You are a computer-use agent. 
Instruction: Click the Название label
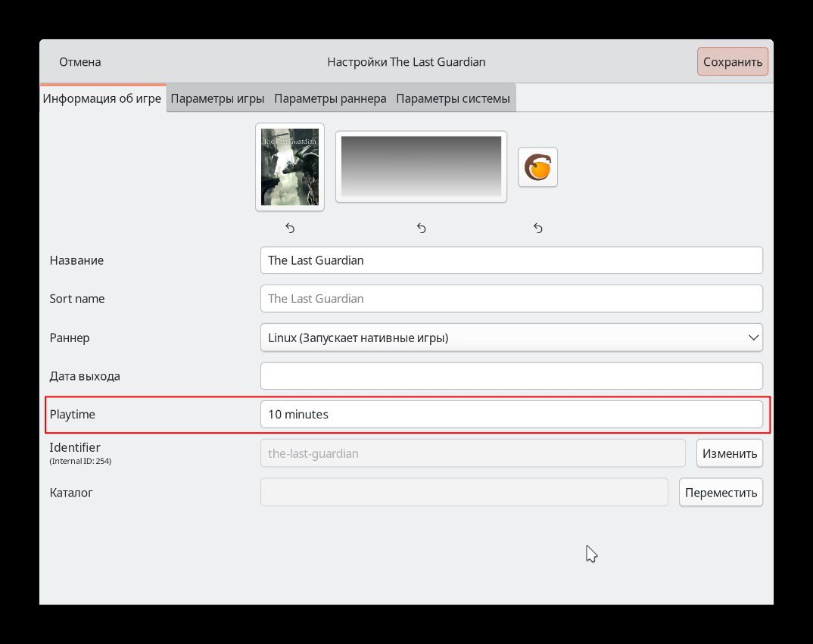[x=76, y=260]
